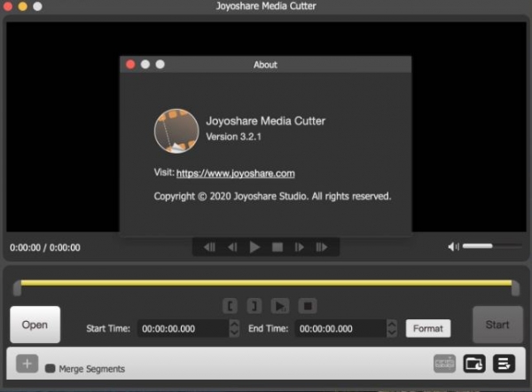Preview the selected segment
Image resolution: width=532 pixels, height=392 pixels.
pos(280,306)
